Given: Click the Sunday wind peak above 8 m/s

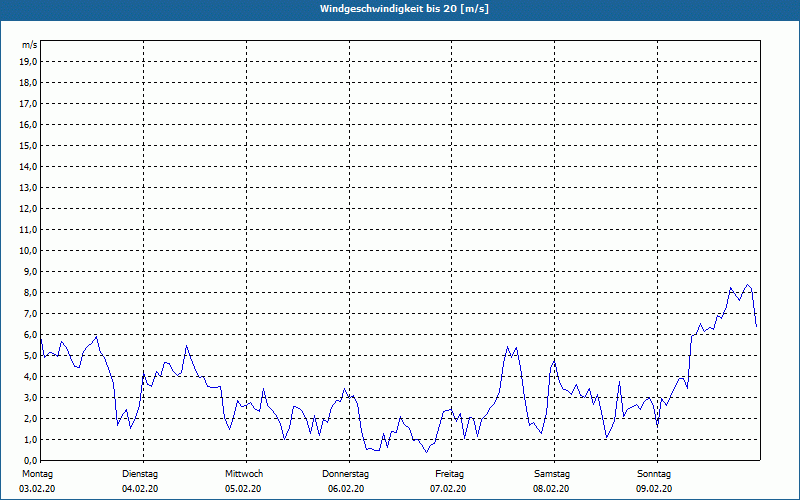Looking at the screenshot, I should 748,285.
